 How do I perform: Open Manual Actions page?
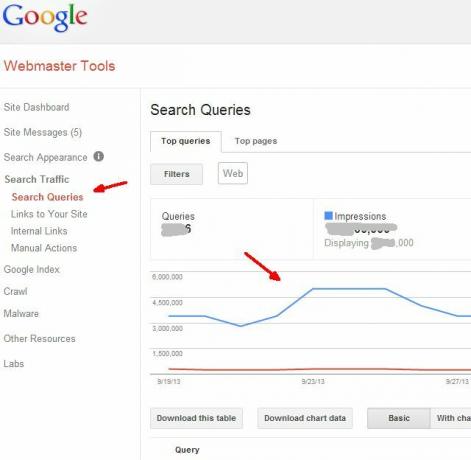click(44, 248)
